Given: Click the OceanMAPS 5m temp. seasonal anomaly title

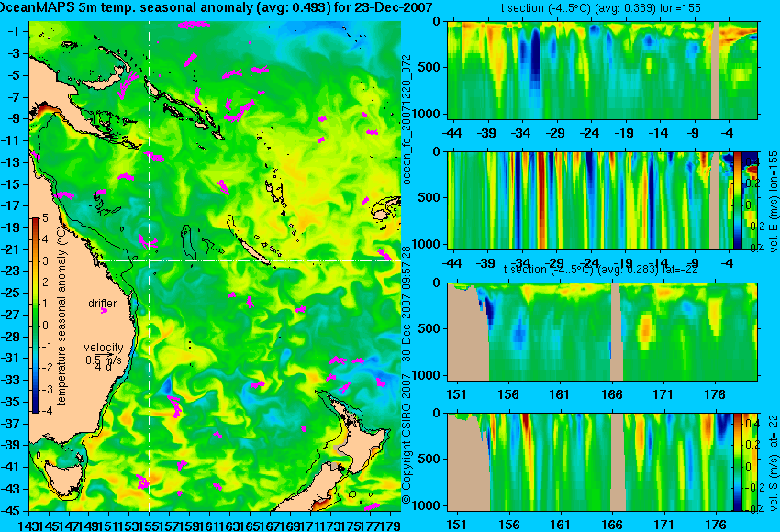Looking at the screenshot, I should [216, 7].
